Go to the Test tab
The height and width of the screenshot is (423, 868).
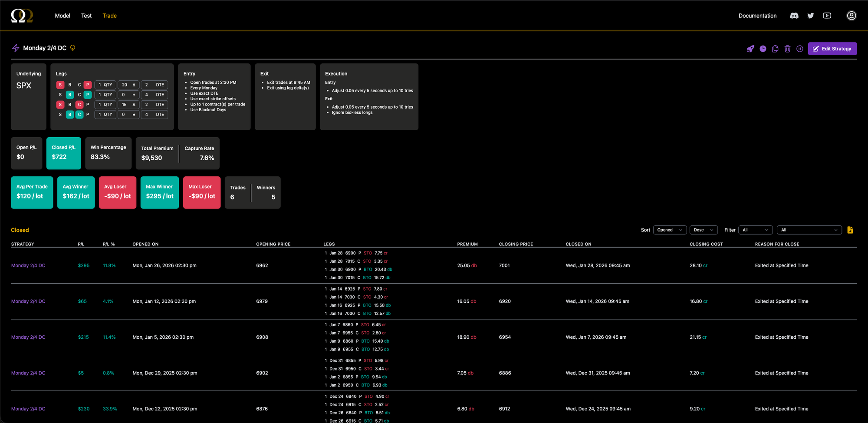86,16
